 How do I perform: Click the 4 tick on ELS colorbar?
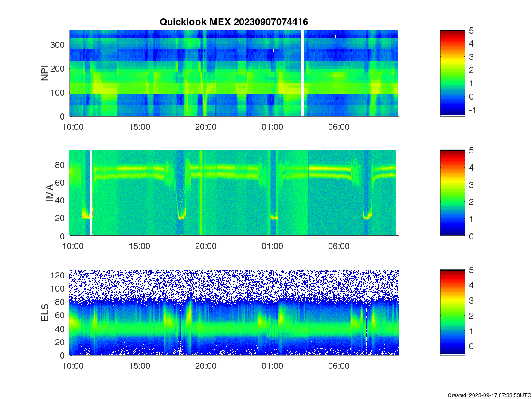point(471,285)
